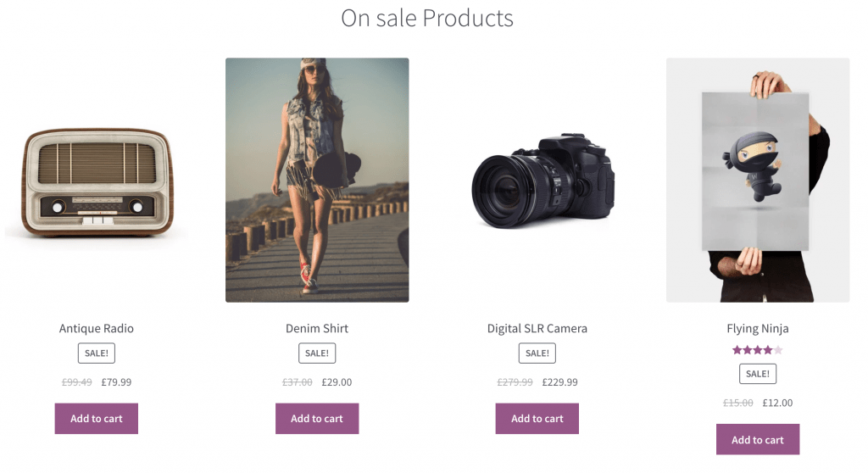Open the Digital SLR Camera title link
Viewport: 868px width, 473px height.
point(537,328)
